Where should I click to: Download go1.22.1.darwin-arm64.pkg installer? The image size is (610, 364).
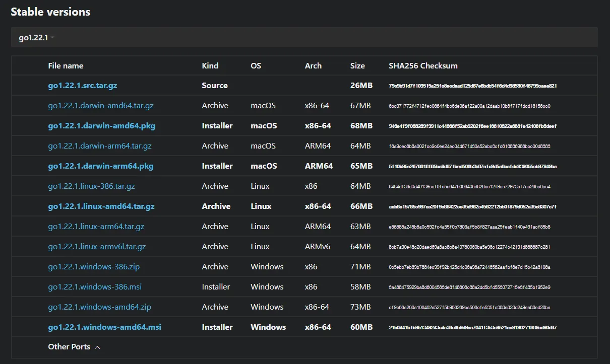pos(100,166)
